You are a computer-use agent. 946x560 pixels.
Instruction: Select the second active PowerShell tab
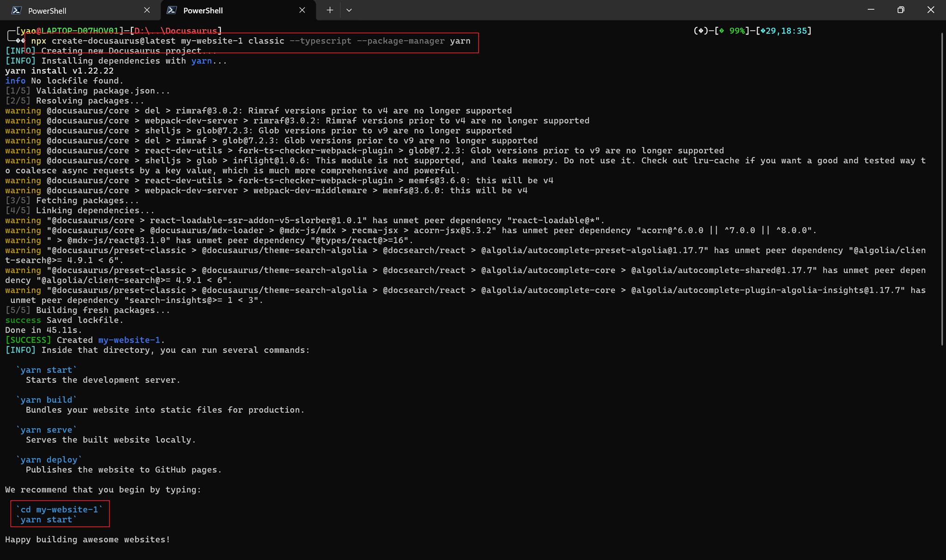pyautogui.click(x=238, y=10)
